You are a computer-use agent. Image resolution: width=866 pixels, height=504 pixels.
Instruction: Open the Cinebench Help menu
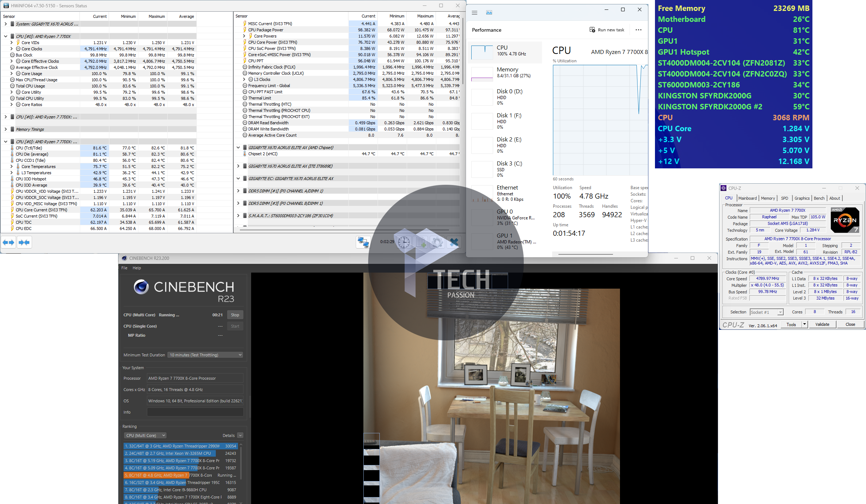click(137, 268)
